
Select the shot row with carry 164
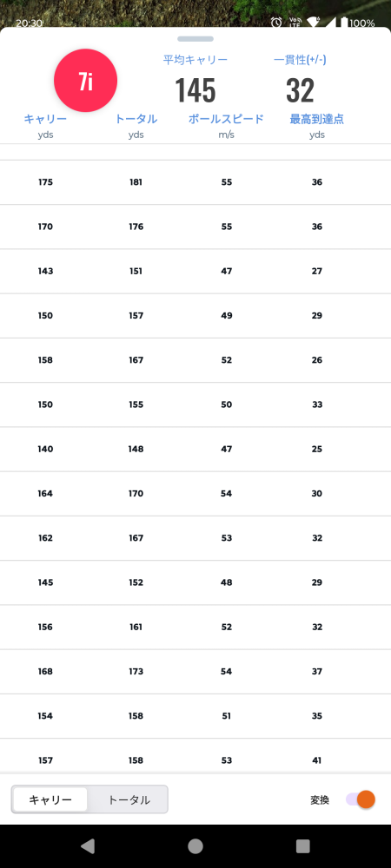click(x=195, y=493)
